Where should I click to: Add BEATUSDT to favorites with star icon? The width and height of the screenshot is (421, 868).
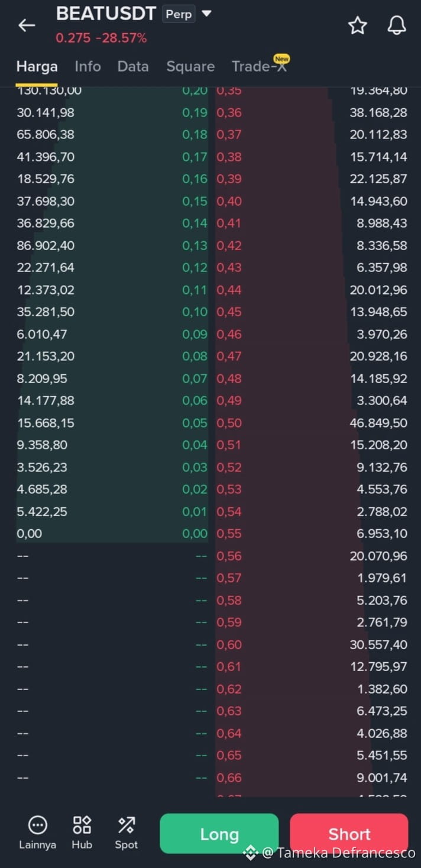357,25
